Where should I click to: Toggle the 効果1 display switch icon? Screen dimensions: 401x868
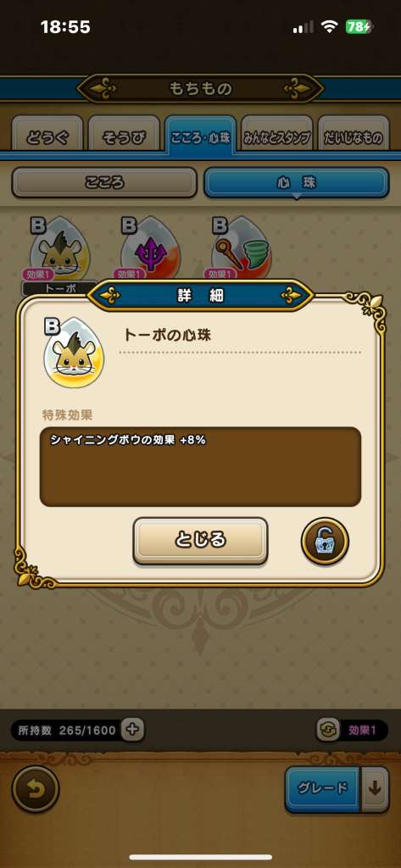pyautogui.click(x=327, y=730)
